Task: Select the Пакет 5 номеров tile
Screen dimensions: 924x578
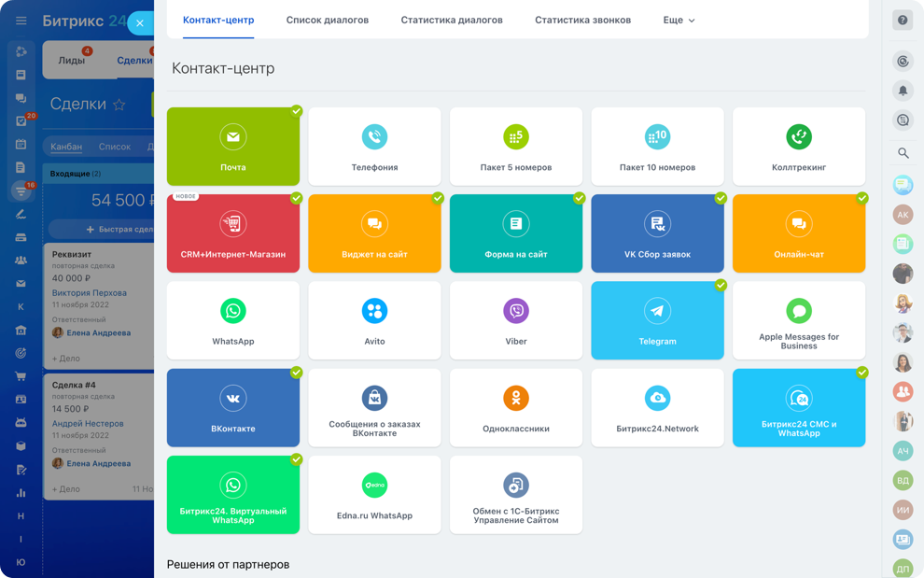Action: 515,147
